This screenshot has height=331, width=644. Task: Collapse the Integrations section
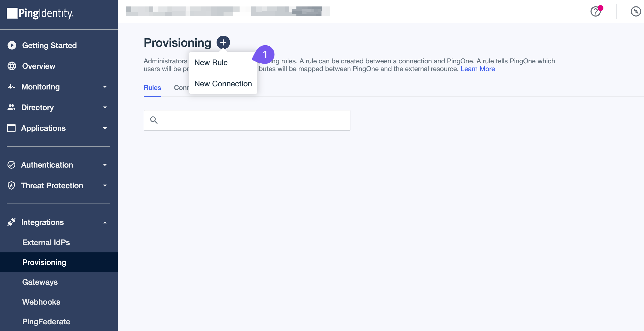[x=105, y=222]
